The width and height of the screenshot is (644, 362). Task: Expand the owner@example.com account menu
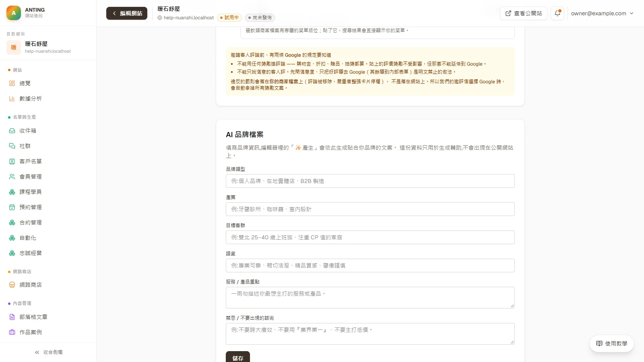click(x=602, y=13)
